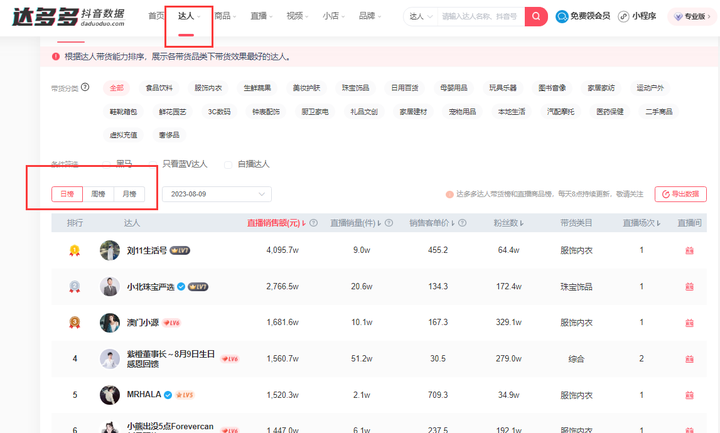Select the 全部 category filter
The height and width of the screenshot is (433, 720).
coord(117,88)
